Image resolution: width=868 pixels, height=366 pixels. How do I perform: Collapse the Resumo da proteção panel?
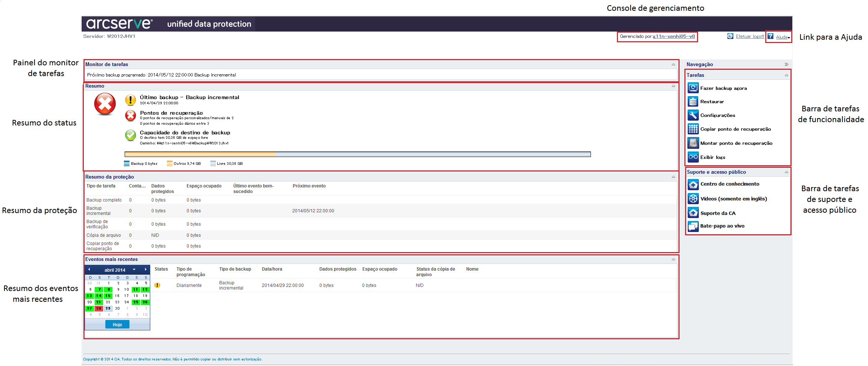(673, 177)
